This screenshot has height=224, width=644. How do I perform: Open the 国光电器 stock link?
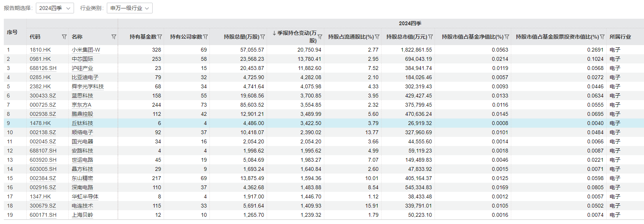82,141
